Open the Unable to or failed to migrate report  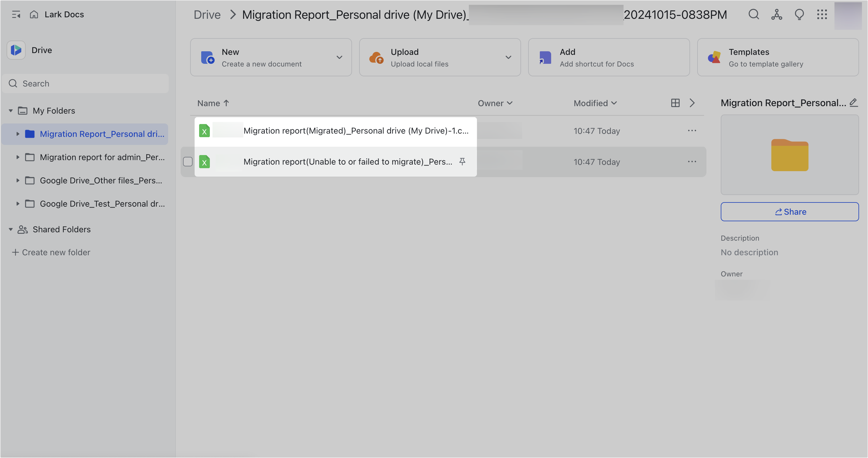pos(348,162)
